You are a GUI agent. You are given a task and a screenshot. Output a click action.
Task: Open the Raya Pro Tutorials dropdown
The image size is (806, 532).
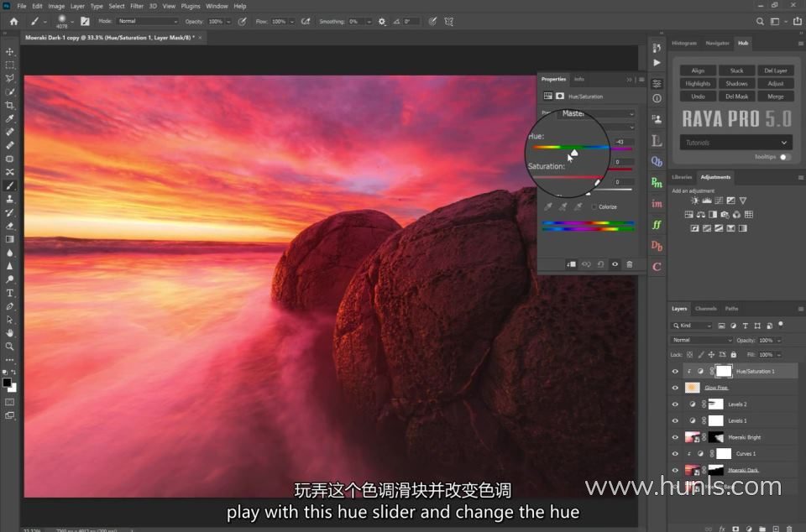pos(735,143)
